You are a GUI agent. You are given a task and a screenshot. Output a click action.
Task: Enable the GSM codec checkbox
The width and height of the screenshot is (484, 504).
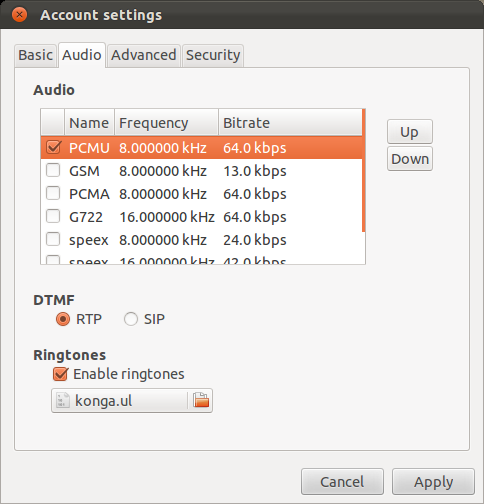click(x=53, y=170)
